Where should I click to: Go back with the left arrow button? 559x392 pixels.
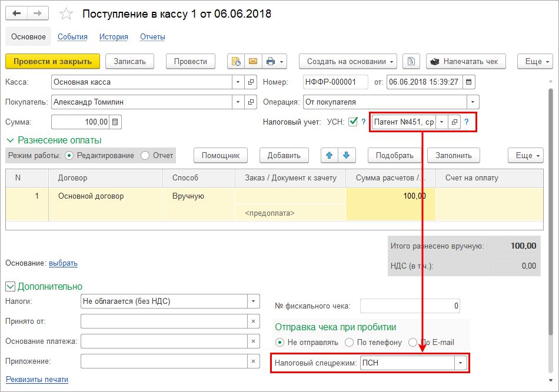[16, 14]
